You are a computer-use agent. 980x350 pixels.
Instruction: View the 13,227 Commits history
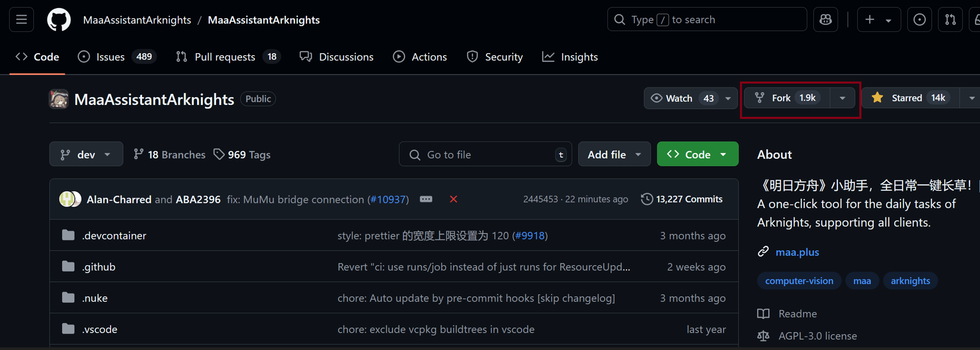(x=682, y=199)
